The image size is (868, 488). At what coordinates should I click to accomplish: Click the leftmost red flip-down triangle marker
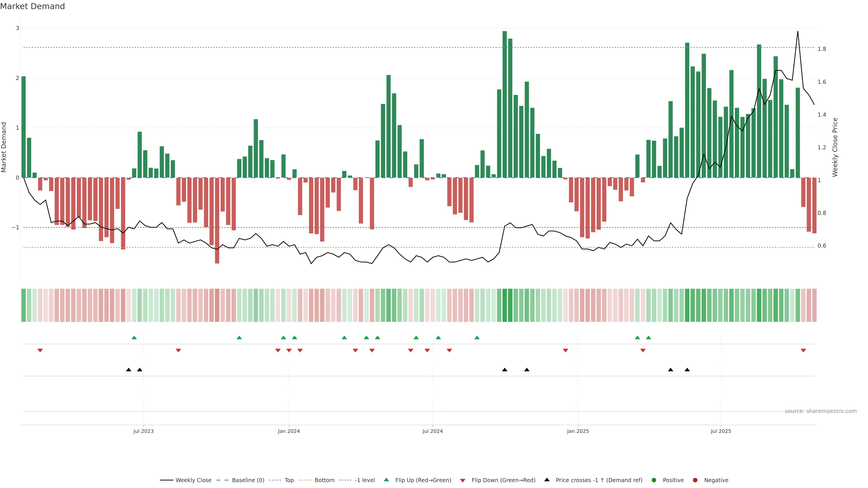pos(40,351)
